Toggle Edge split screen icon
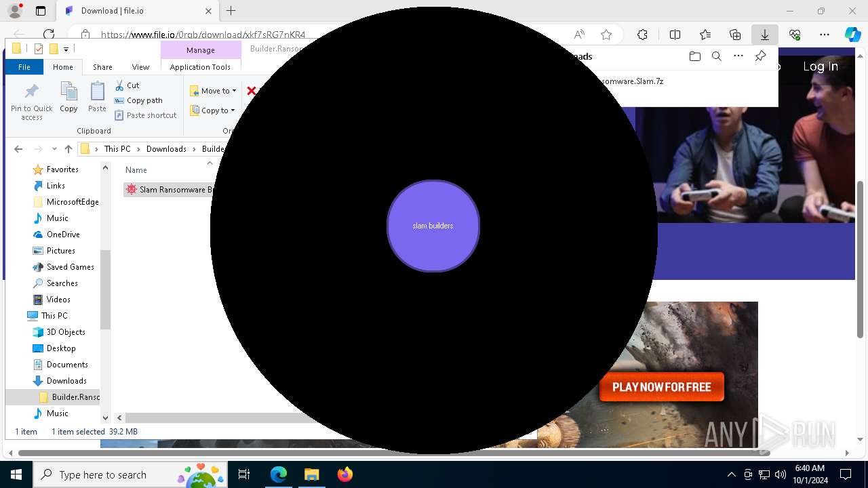Image resolution: width=868 pixels, height=488 pixels. (x=675, y=35)
